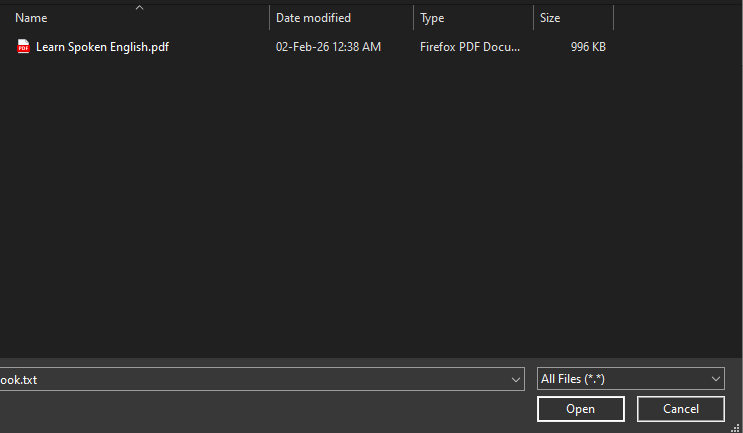Click the divider between Name and Date modified
Screen dimensions: 743x433
click(x=270, y=18)
